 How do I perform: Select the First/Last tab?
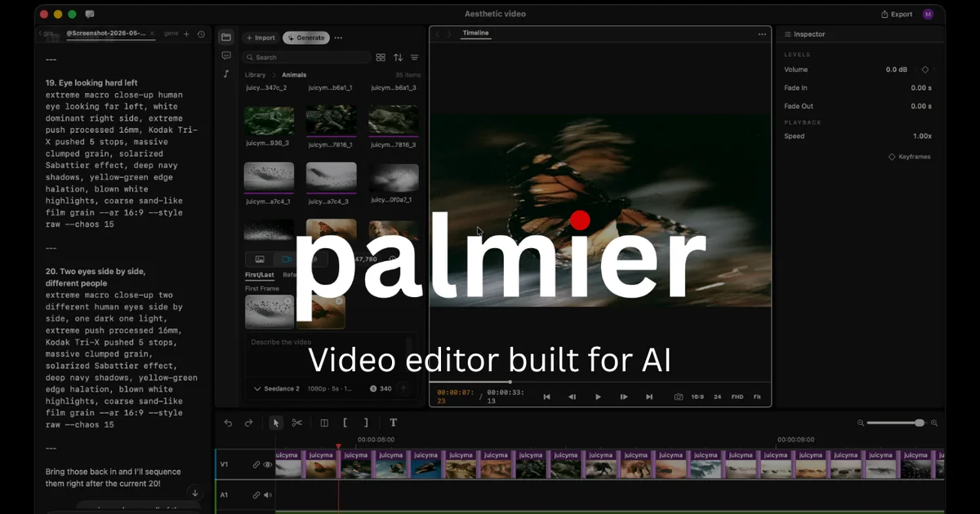coord(260,275)
